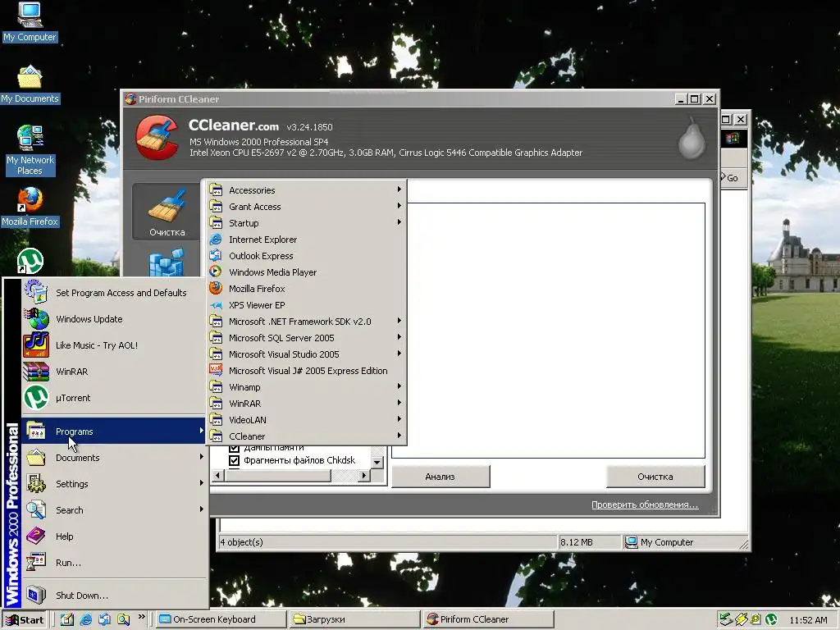Open XPS Viewer EP from Programs
This screenshot has height=630, width=840.
pyautogui.click(x=306, y=305)
